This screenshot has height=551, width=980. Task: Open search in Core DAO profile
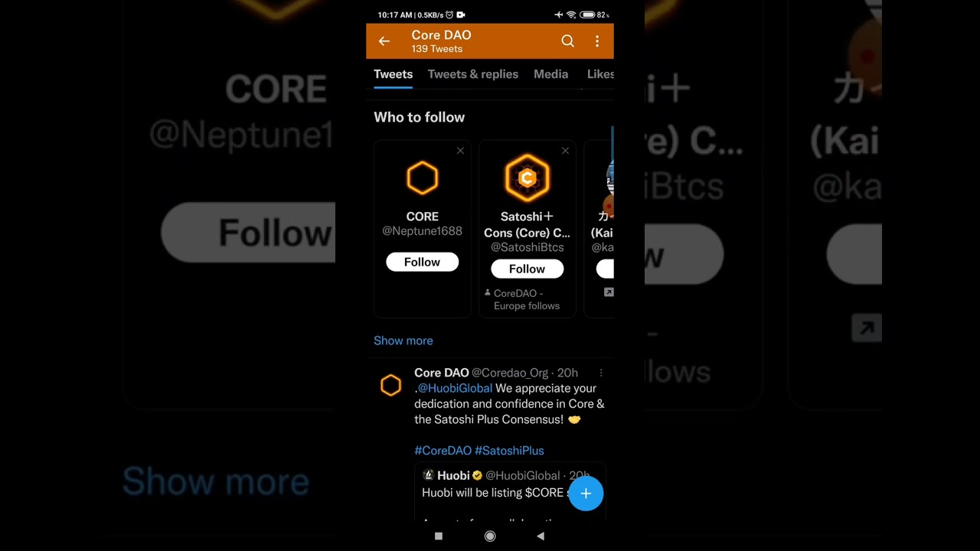tap(567, 41)
